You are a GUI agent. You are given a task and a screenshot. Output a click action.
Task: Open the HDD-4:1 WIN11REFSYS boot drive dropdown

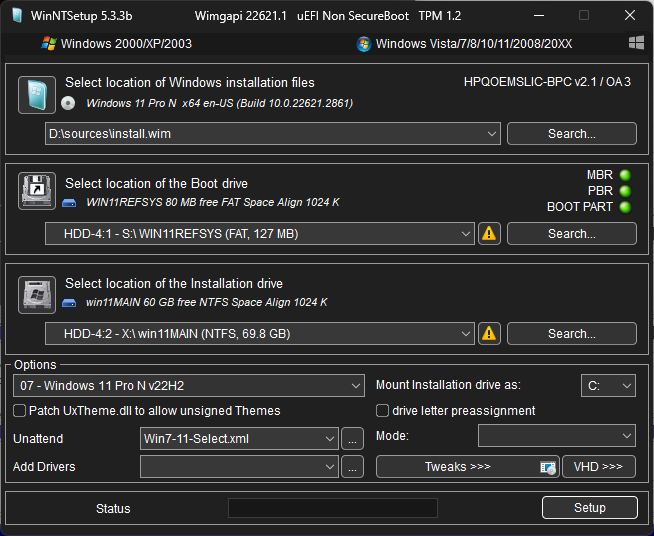click(260, 234)
